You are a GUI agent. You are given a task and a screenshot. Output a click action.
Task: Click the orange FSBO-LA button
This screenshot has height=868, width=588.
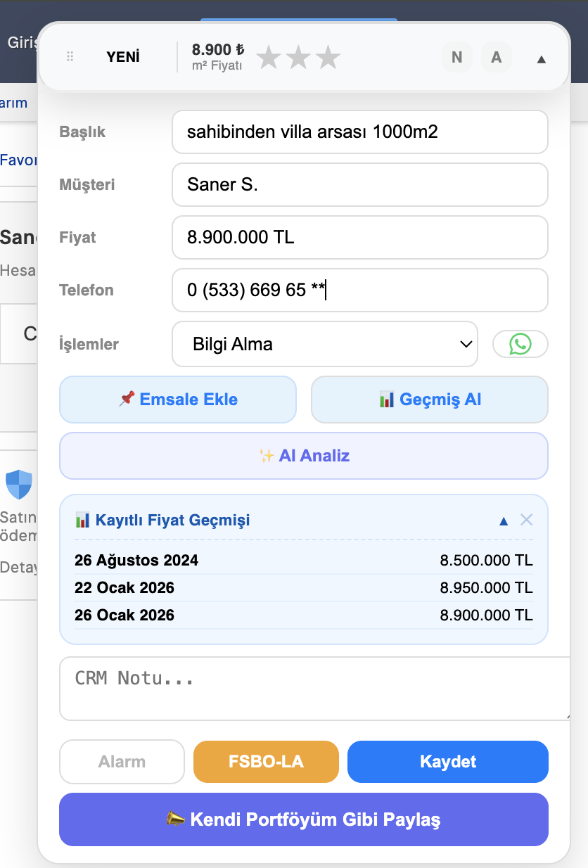tap(266, 761)
